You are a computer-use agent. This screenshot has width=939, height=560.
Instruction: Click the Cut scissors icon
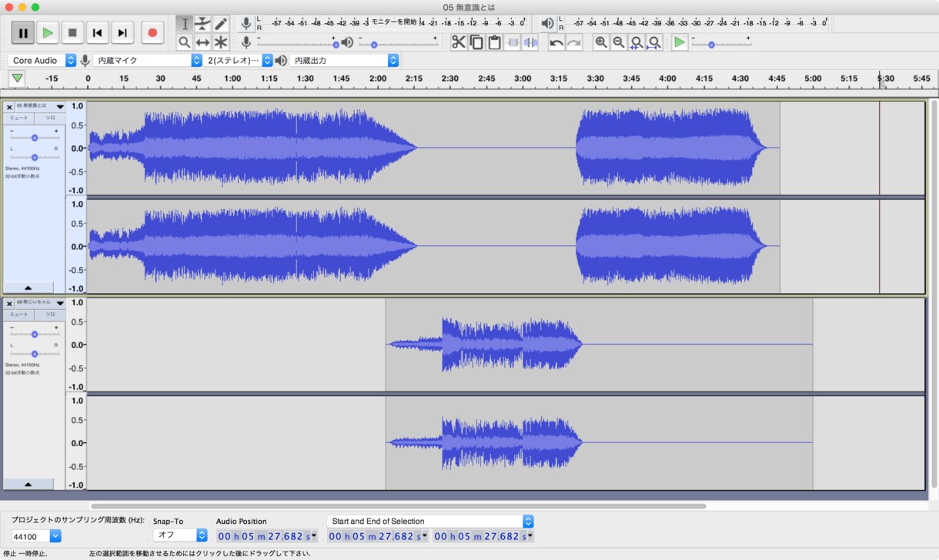(459, 42)
